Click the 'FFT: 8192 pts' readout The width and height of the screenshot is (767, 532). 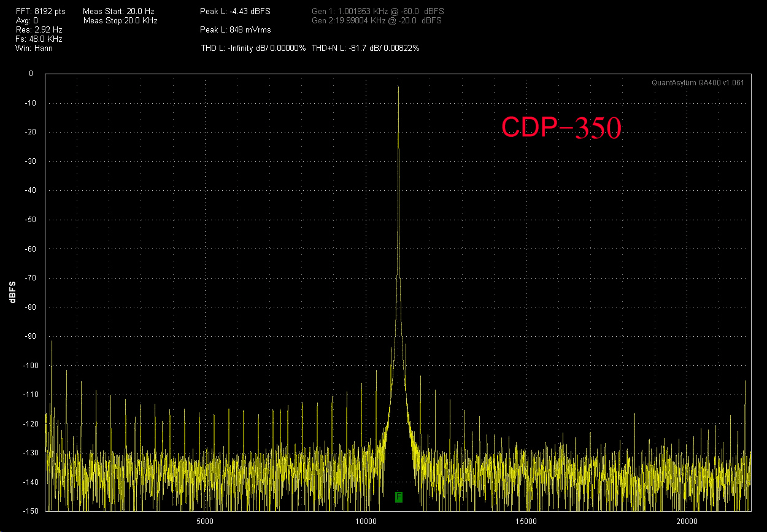(40, 11)
